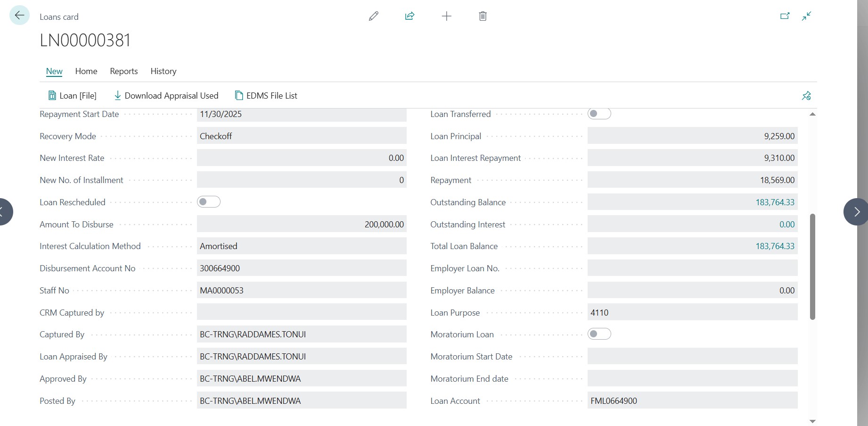Switch to the Home tab
Viewport: 868px width, 426px height.
[86, 71]
